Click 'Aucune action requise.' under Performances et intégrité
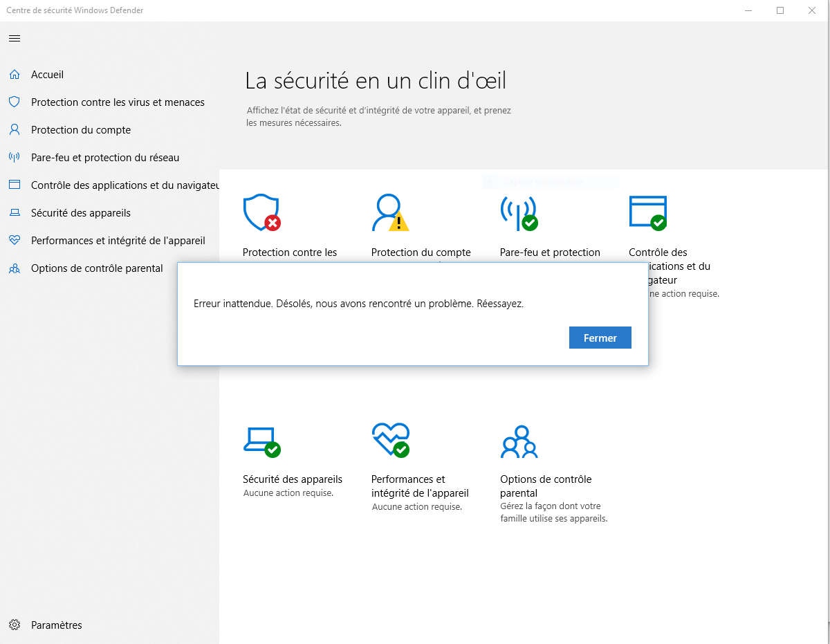This screenshot has width=830, height=644. (417, 507)
